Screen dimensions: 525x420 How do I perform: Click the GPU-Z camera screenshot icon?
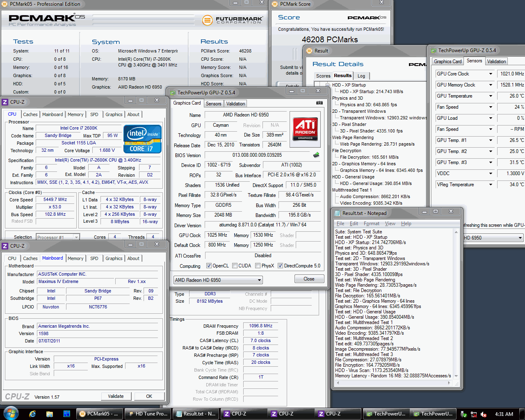(x=320, y=103)
